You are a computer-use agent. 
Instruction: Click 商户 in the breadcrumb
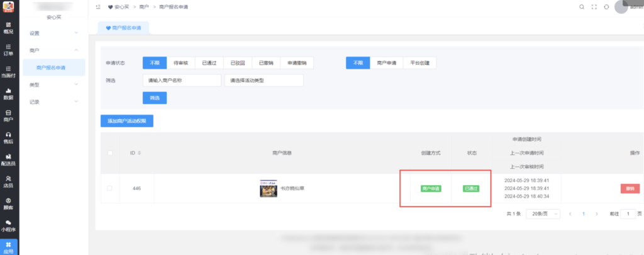click(144, 7)
